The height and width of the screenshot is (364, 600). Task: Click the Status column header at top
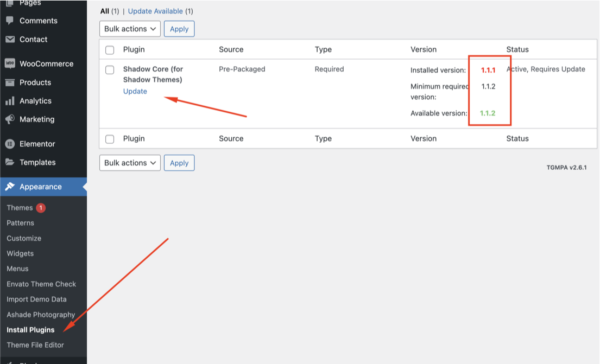(x=517, y=49)
